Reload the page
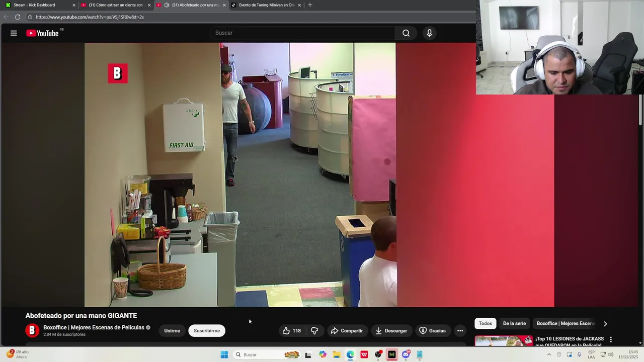The image size is (644, 362). pyautogui.click(x=18, y=17)
